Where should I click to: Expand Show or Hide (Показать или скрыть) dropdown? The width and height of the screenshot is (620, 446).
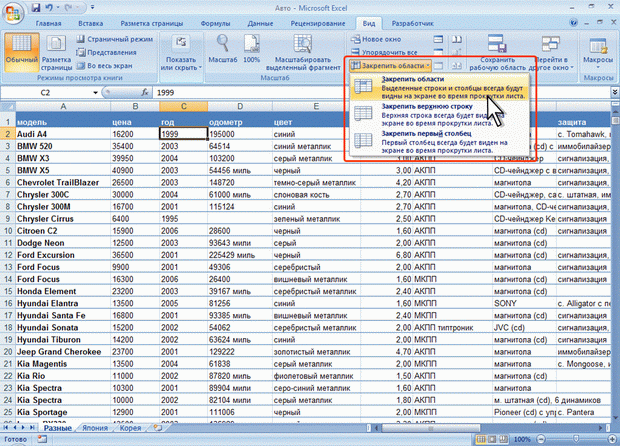(181, 54)
